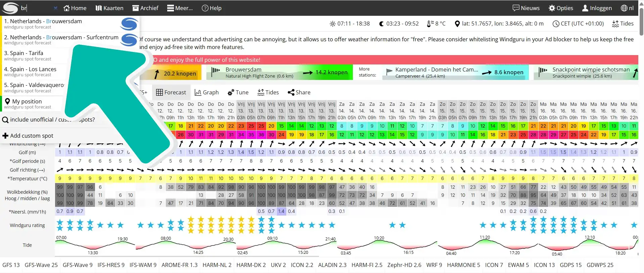Click the sunrise/sunset sun icon
The image size is (644, 273).
[x=333, y=24]
